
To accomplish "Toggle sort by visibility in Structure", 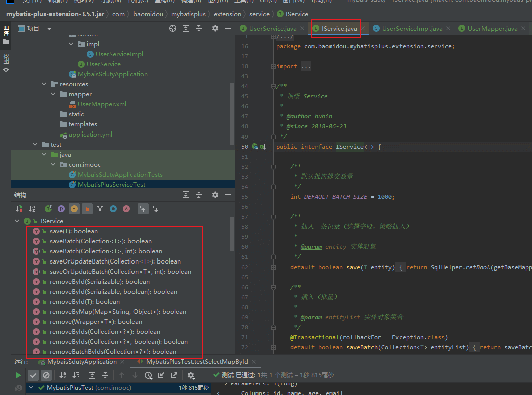I will [x=19, y=209].
